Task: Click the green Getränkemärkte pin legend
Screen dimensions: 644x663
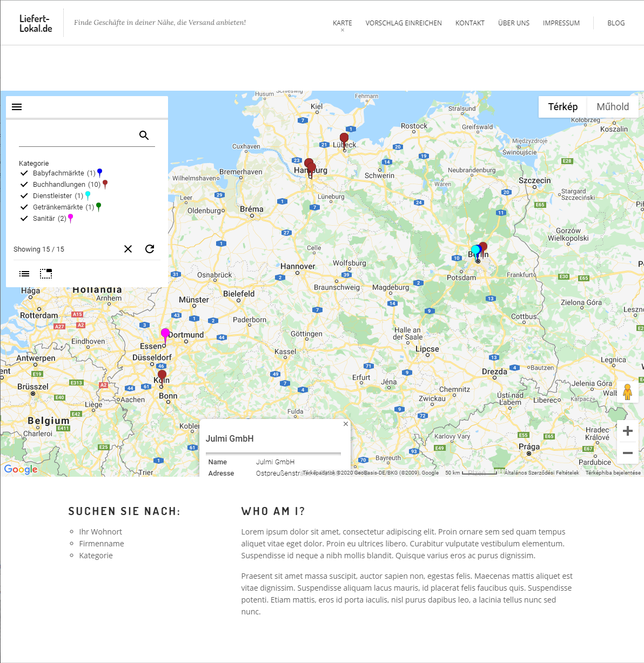Action: [x=98, y=207]
